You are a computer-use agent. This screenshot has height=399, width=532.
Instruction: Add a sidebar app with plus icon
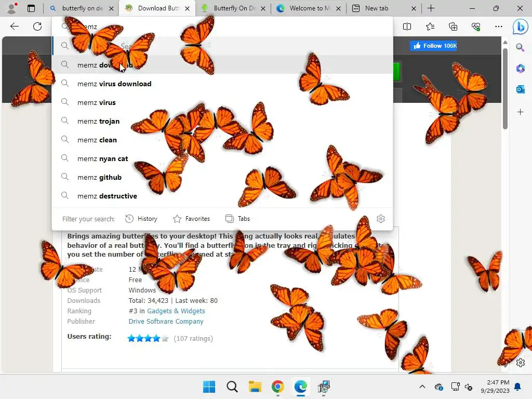520,112
